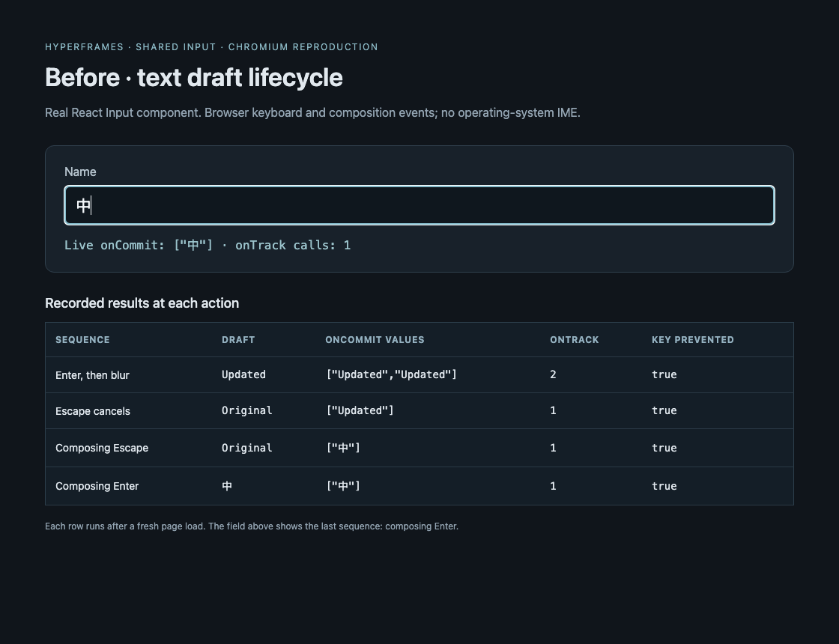Select ["中"] onCommit in Composing Enter row
Screen dimensions: 839x644
pos(343,486)
